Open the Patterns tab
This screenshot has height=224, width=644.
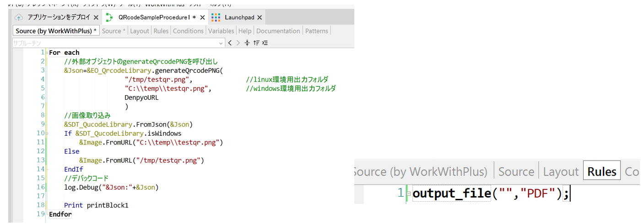click(x=317, y=31)
